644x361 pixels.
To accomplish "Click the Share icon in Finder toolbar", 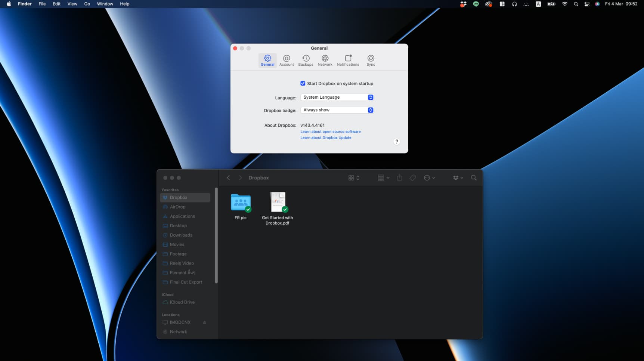I will pyautogui.click(x=399, y=178).
